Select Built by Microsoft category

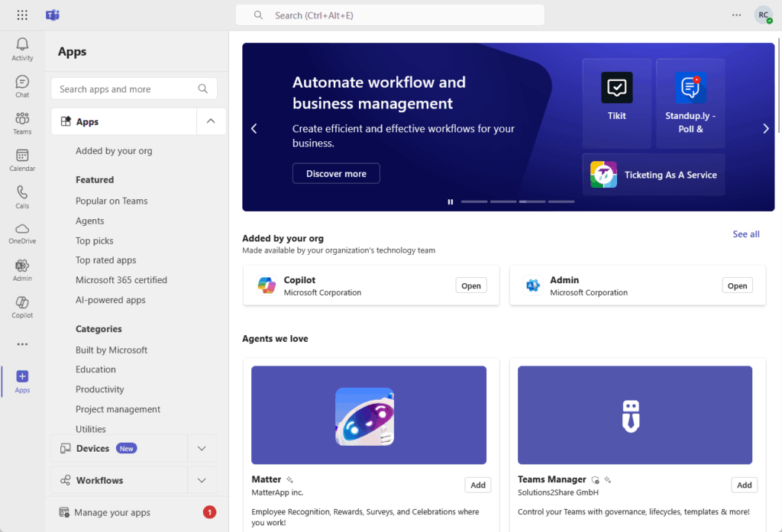111,350
